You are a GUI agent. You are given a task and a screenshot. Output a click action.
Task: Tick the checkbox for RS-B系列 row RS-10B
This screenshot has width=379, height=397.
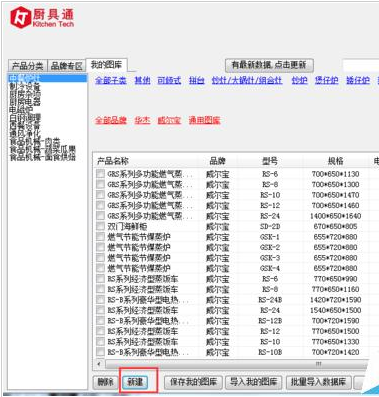pyautogui.click(x=100, y=352)
